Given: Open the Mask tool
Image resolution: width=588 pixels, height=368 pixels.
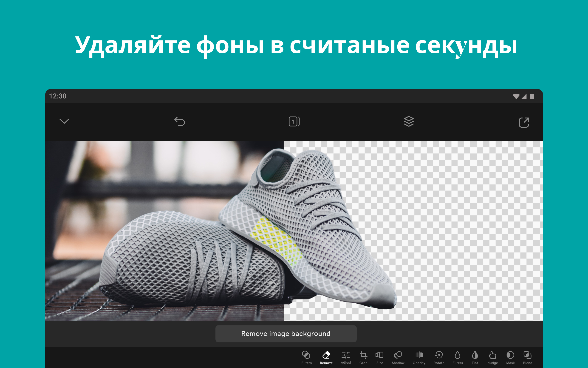Looking at the screenshot, I should [510, 357].
